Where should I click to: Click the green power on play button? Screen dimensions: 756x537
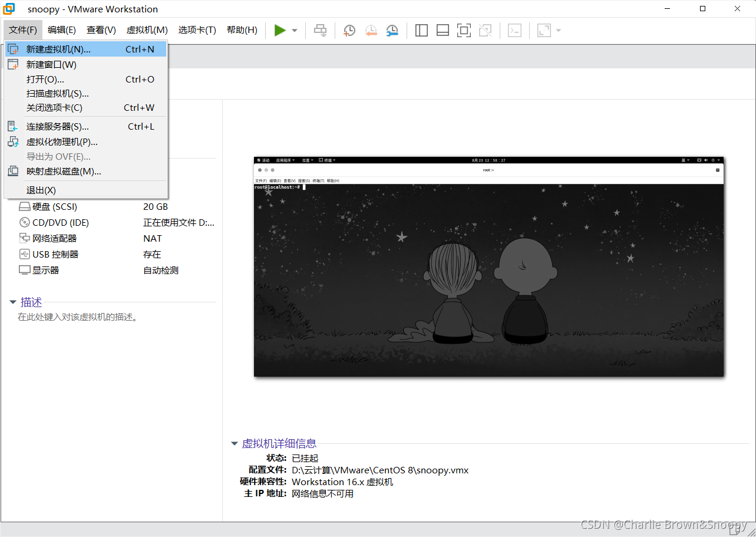[280, 30]
